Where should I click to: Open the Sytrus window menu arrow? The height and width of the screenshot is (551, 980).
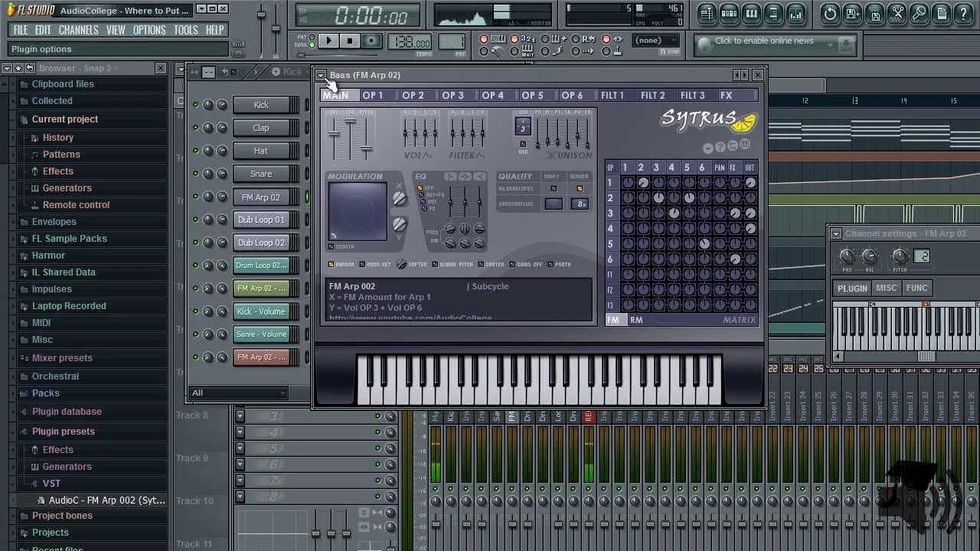pyautogui.click(x=322, y=75)
